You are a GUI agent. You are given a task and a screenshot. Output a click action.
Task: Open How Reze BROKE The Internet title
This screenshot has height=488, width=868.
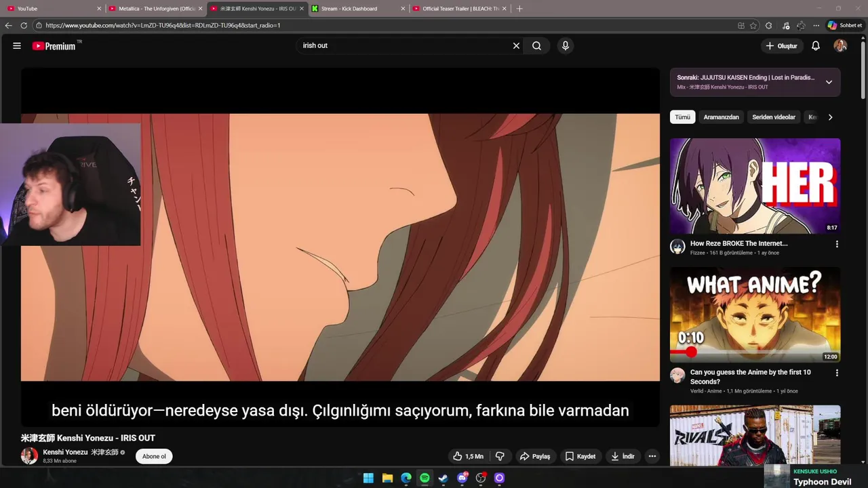click(738, 243)
